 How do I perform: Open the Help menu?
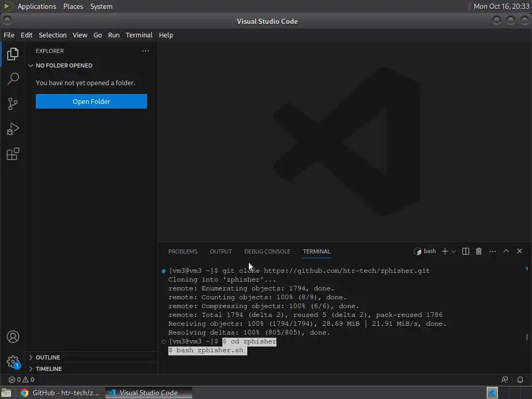[x=166, y=35]
